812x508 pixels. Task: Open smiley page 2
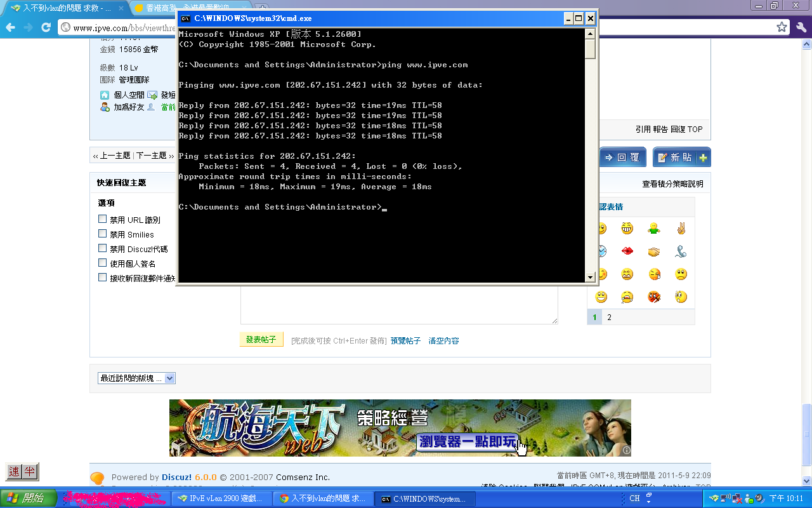pyautogui.click(x=609, y=317)
